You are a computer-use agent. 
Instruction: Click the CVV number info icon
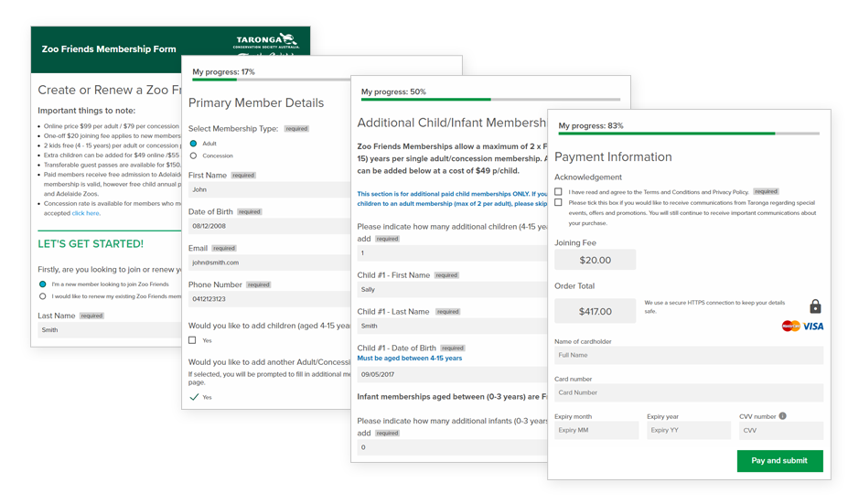[x=782, y=416]
